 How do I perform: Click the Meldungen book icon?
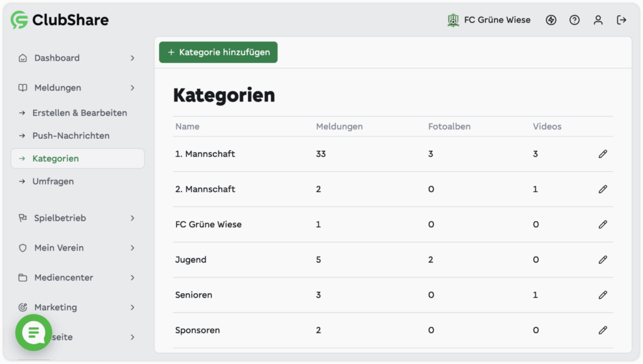23,88
